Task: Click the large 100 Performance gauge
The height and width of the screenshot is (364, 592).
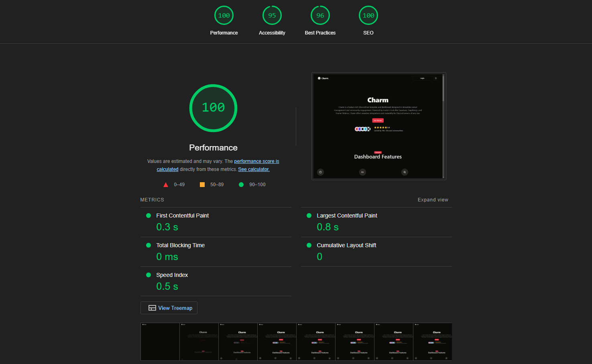Action: 213,108
